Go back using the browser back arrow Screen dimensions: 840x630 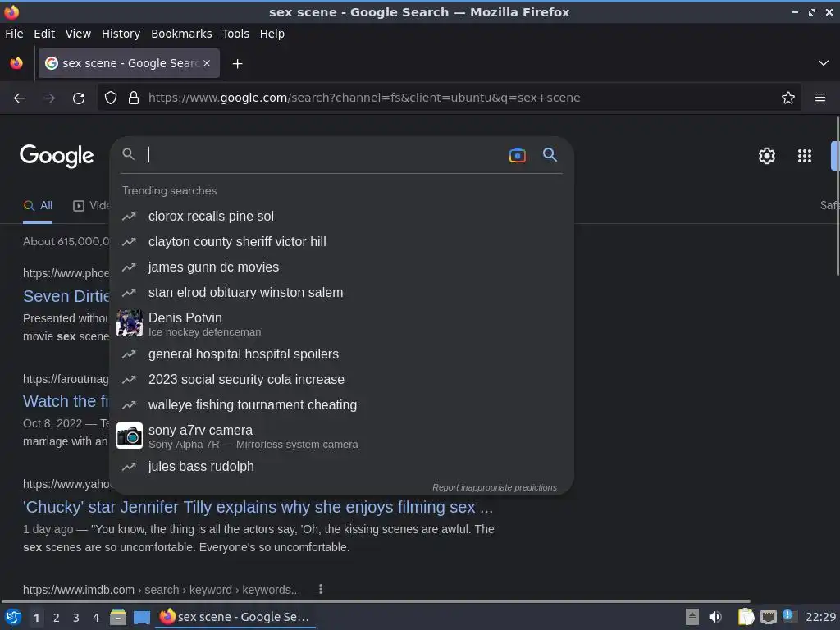coord(20,98)
